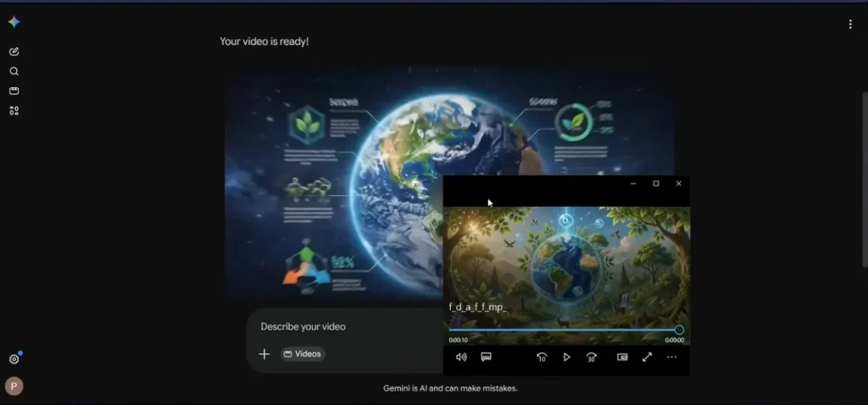Open subtitles menu in media player

click(486, 358)
